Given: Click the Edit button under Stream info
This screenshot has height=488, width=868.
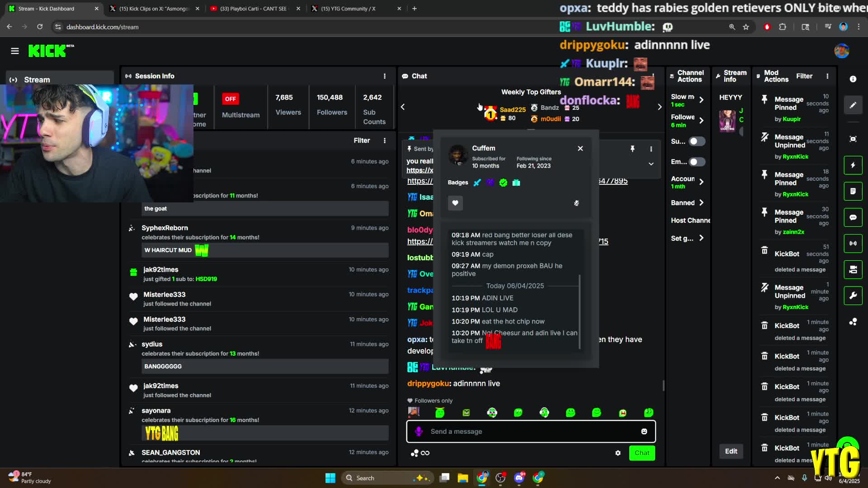Looking at the screenshot, I should [731, 451].
